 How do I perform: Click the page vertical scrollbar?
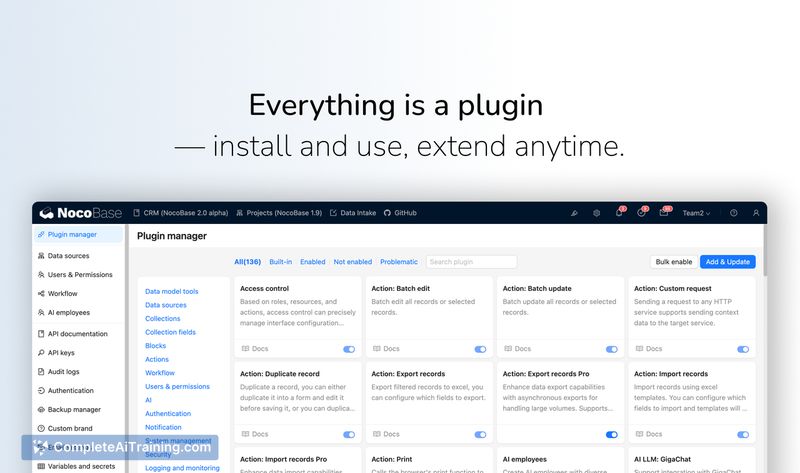tap(765, 251)
